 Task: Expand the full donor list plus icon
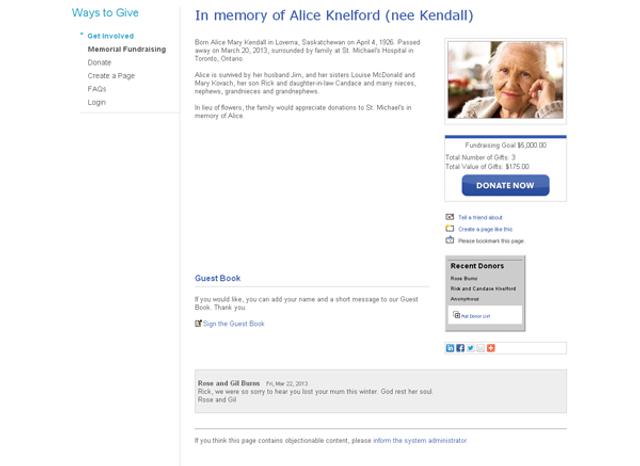pyautogui.click(x=457, y=315)
